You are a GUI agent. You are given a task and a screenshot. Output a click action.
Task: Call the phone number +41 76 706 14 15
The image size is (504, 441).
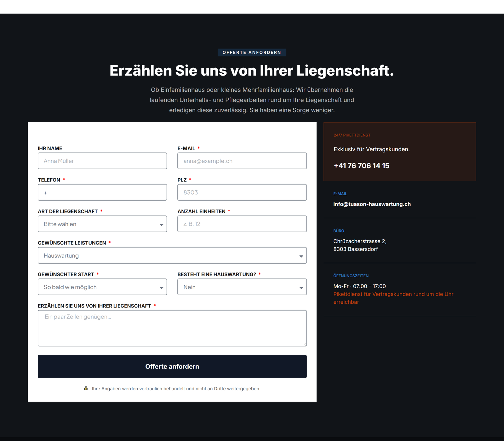361,166
